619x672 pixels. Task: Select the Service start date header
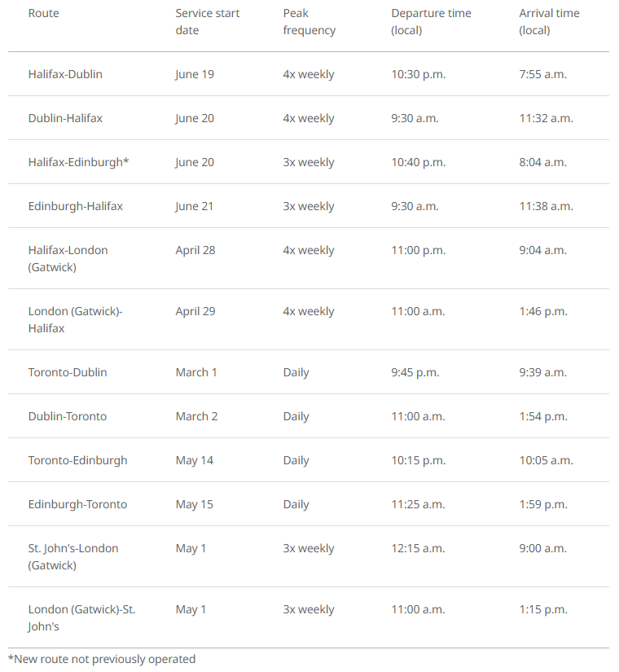[208, 22]
